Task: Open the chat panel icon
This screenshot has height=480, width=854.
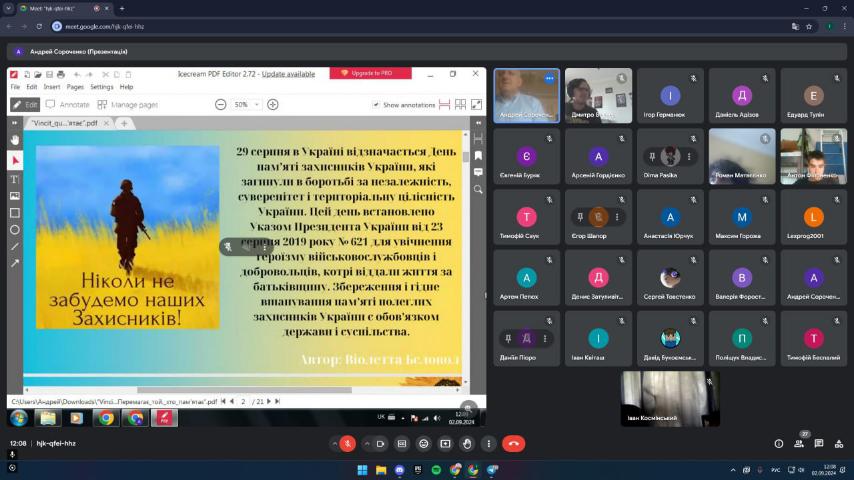Action: coord(818,443)
